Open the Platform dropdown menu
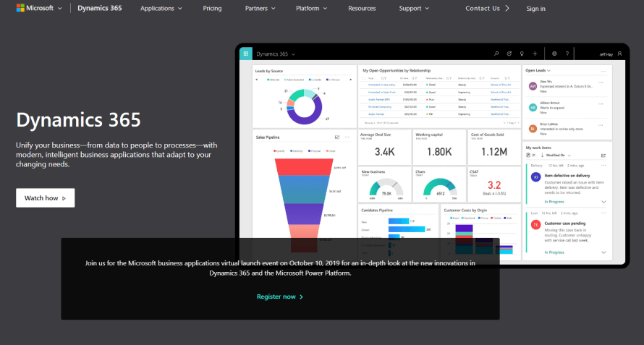Image resolution: width=644 pixels, height=345 pixels. click(311, 8)
